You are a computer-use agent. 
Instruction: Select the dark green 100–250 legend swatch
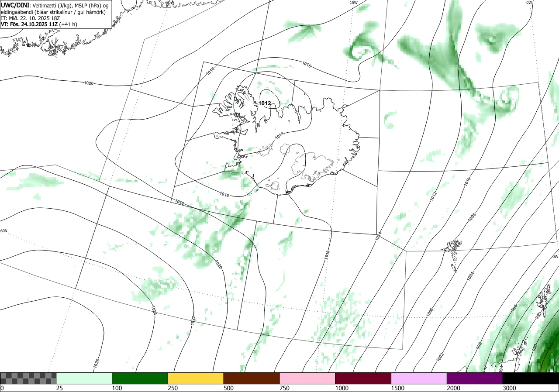pyautogui.click(x=140, y=378)
